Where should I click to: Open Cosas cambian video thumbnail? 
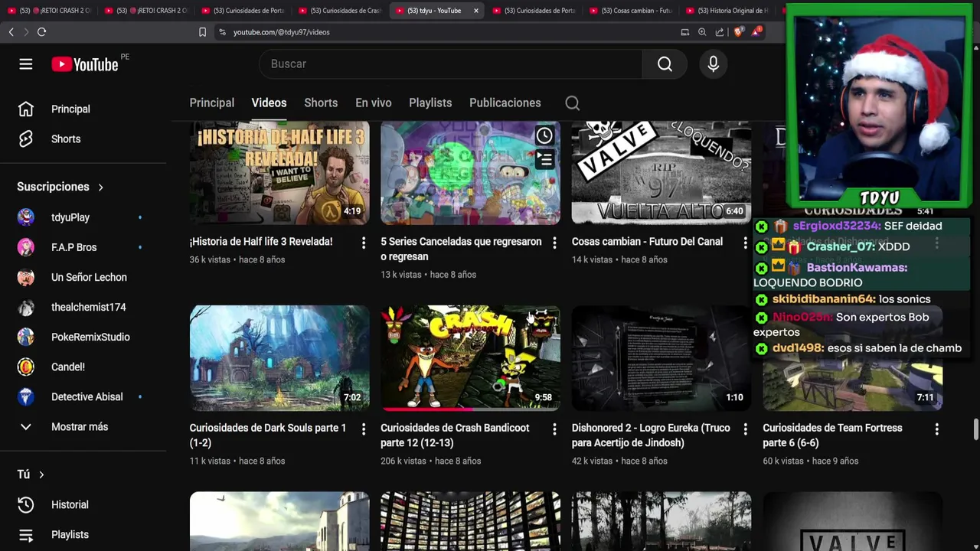coord(661,172)
